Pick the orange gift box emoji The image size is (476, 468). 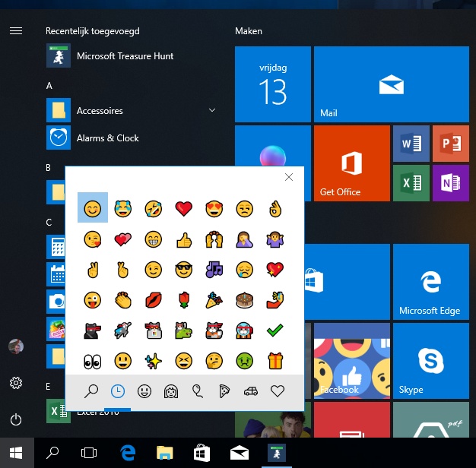click(x=275, y=361)
